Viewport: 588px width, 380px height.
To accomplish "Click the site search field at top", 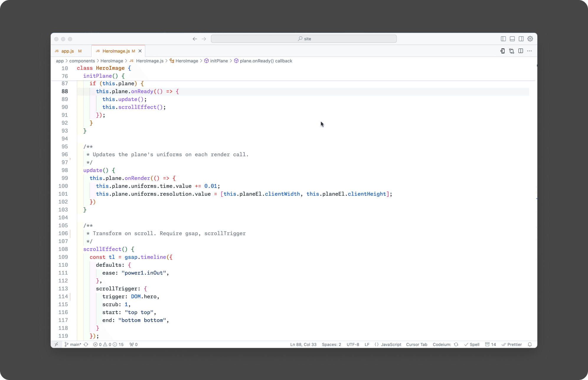I will click(x=304, y=38).
